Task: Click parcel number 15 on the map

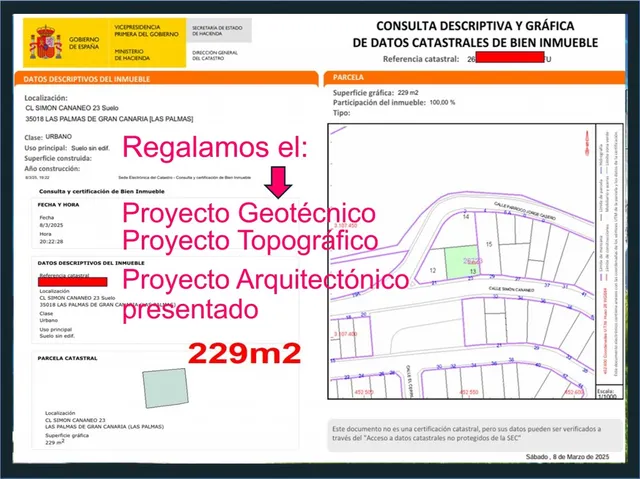Action: 489,244
